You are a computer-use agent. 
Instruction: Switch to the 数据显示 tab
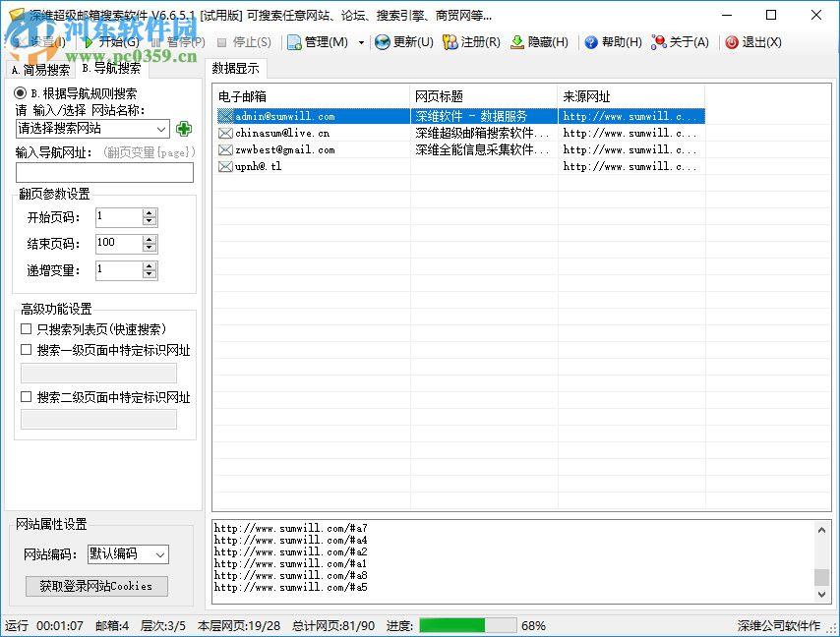236,68
